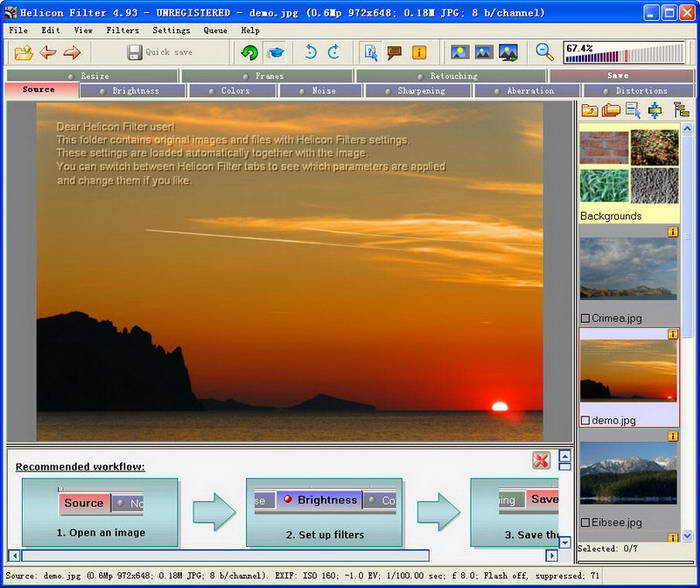This screenshot has height=588, width=700.
Task: Click info icon above Eibsee.jpg thumbnail
Action: coord(672,436)
